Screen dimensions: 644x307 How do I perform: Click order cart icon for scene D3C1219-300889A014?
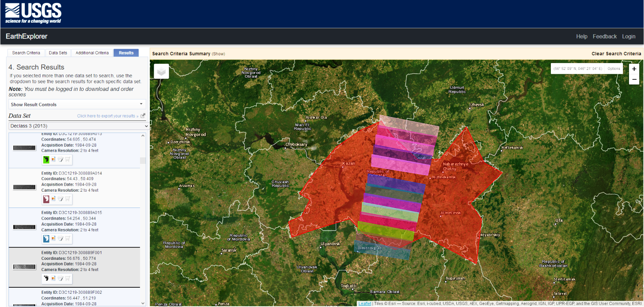pyautogui.click(x=67, y=199)
